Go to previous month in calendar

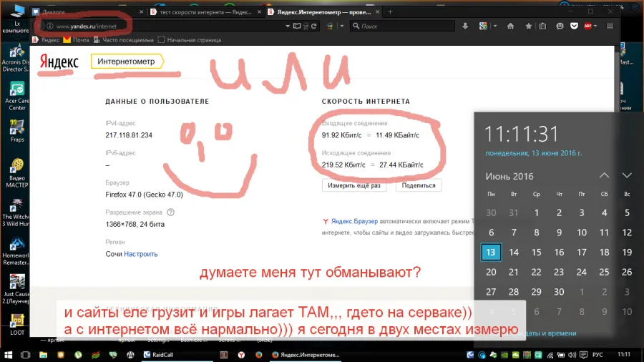604,176
